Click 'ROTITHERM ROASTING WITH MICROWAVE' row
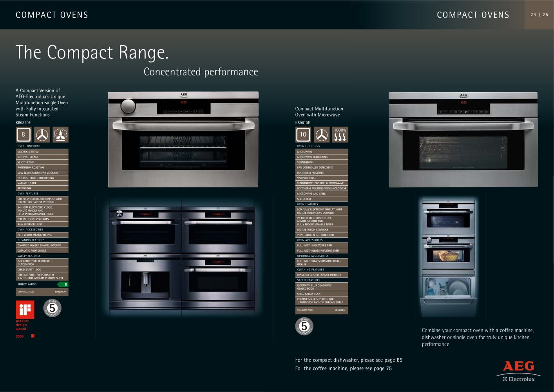 click(322, 189)
